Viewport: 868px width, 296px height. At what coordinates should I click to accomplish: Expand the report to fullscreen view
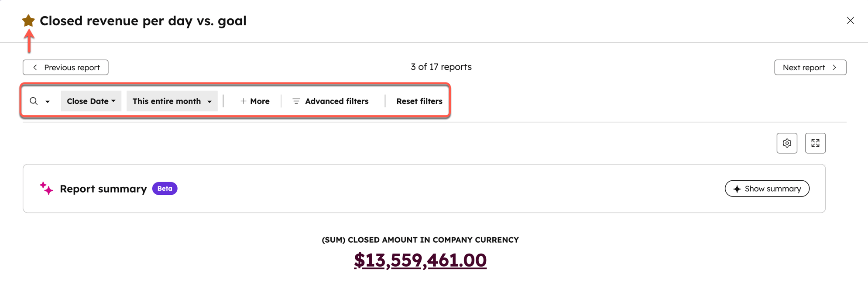click(815, 143)
